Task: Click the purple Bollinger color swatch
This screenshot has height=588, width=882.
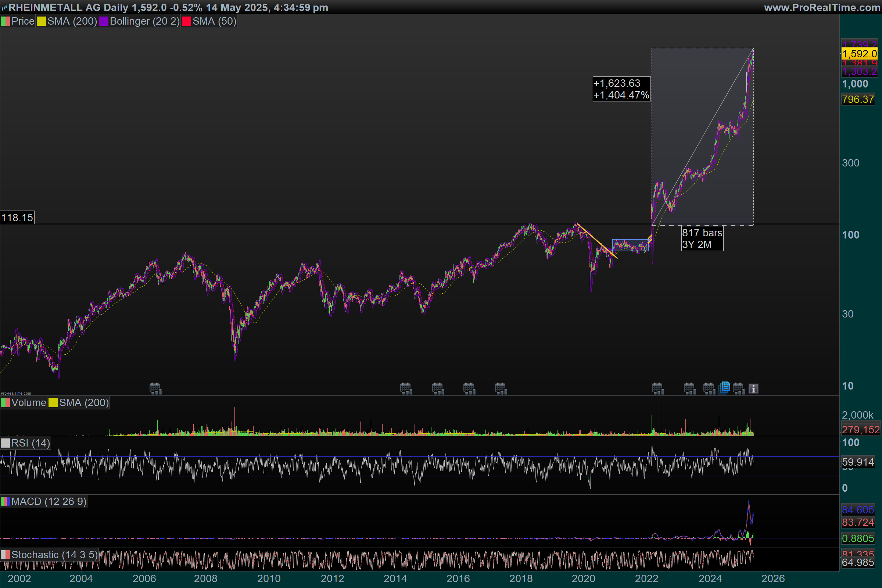Action: coord(104,21)
